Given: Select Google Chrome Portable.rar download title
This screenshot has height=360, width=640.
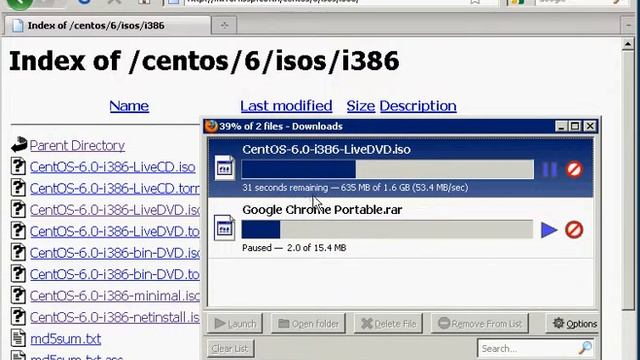Looking at the screenshot, I should click(x=322, y=210).
